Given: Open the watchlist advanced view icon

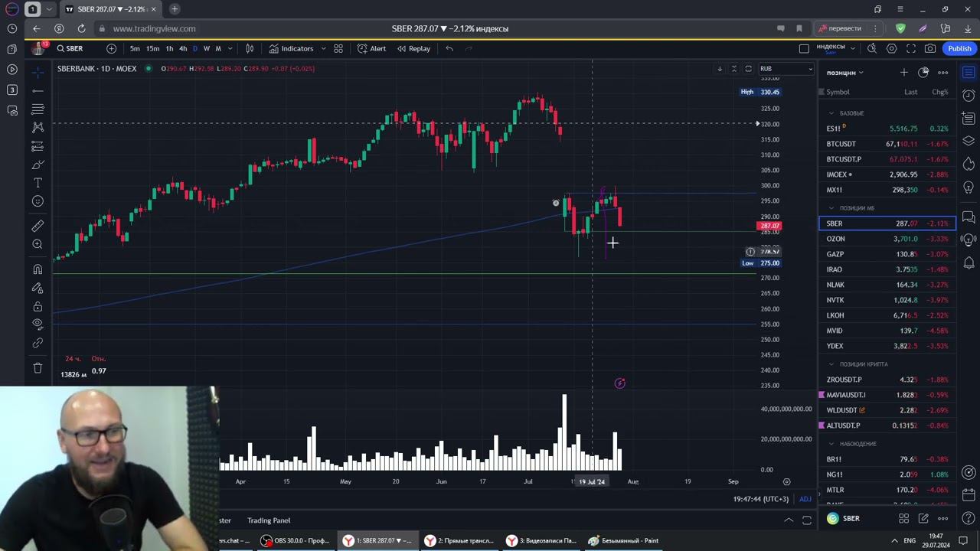Looking at the screenshot, I should [923, 73].
